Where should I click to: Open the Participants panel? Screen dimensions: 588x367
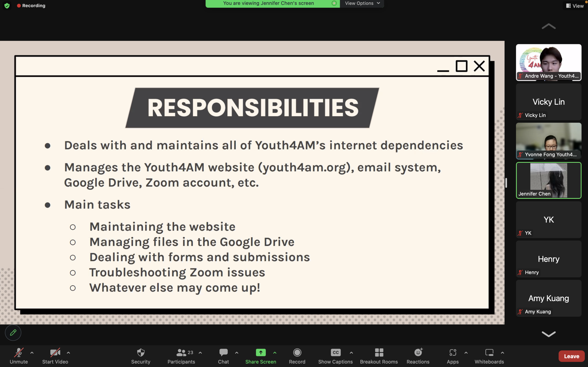tap(181, 356)
